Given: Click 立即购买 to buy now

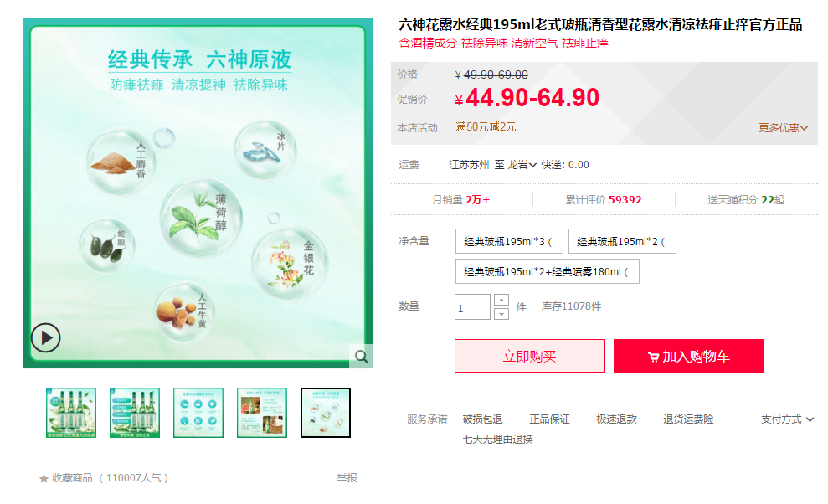Looking at the screenshot, I should click(x=530, y=356).
